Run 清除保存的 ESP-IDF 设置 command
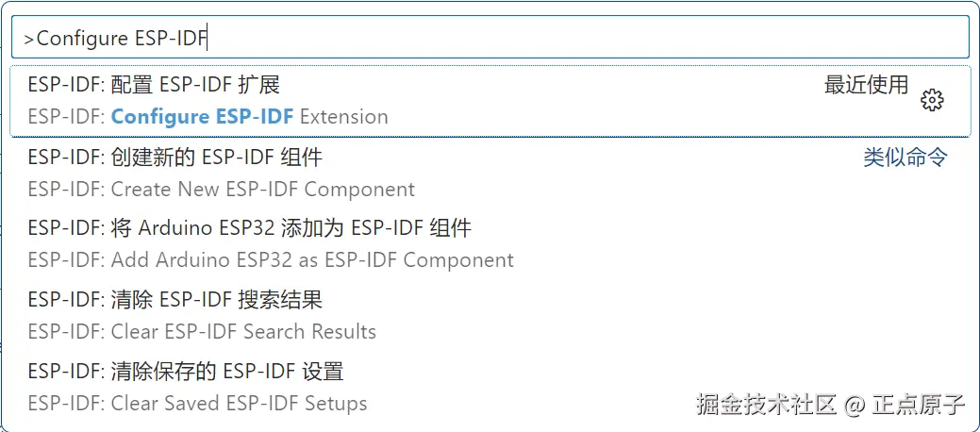 (186, 372)
